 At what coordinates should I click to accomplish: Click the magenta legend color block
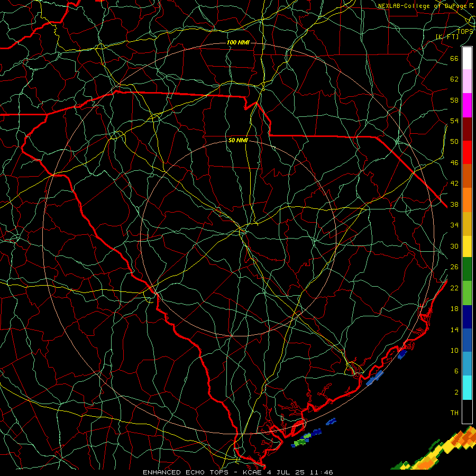pyautogui.click(x=467, y=105)
